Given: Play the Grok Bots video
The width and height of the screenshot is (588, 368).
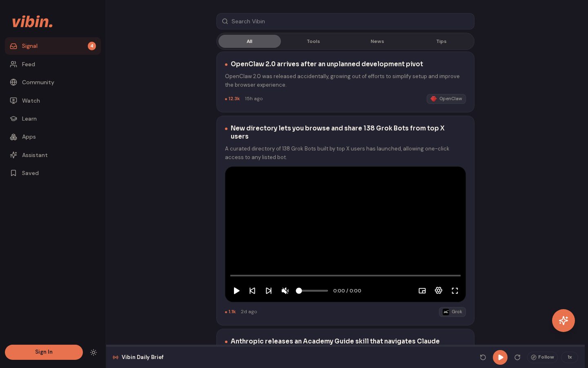Looking at the screenshot, I should 236,291.
